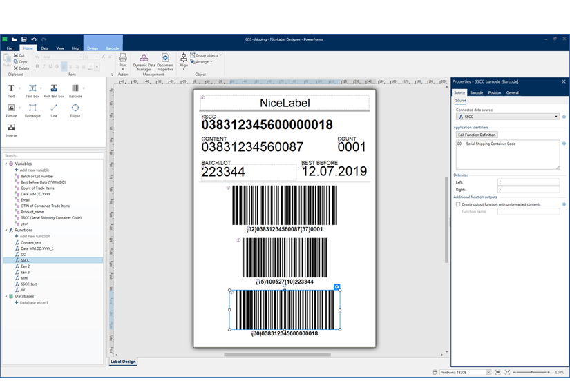Screen dimensions: 570x392
Task: Select the Barcode tool
Action: click(75, 90)
